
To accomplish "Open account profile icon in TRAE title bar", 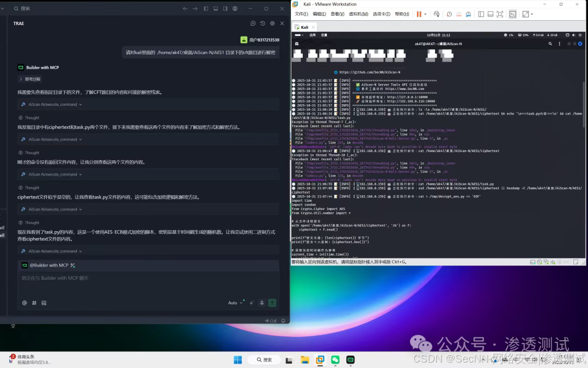I will point(235,8).
